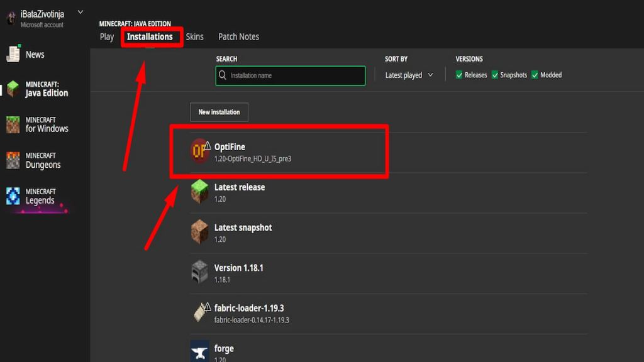Open the Latest played sort dropdown
The width and height of the screenshot is (644, 362).
pyautogui.click(x=409, y=75)
